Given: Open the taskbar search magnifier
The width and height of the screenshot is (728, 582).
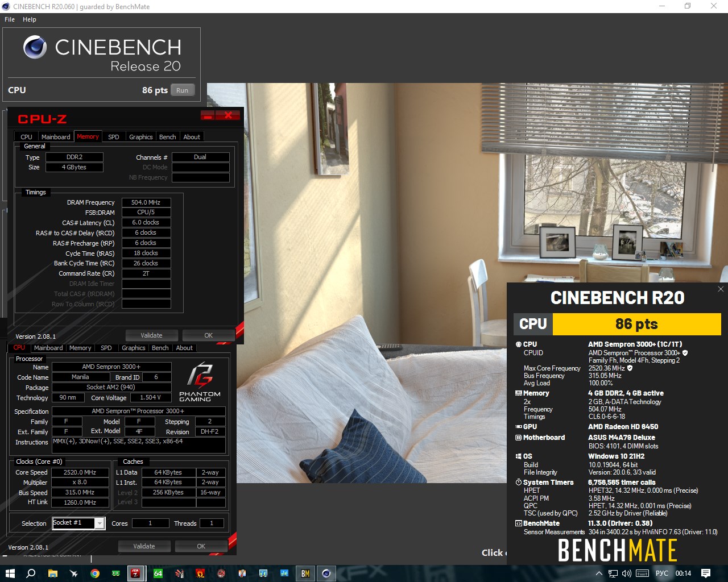Looking at the screenshot, I should (x=31, y=573).
